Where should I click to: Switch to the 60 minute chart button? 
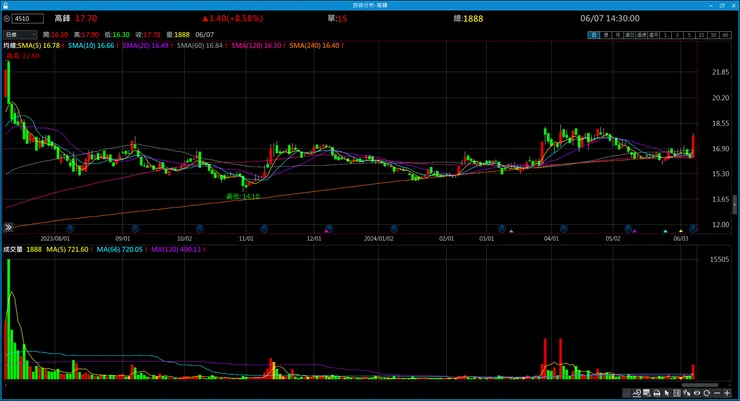(x=725, y=35)
